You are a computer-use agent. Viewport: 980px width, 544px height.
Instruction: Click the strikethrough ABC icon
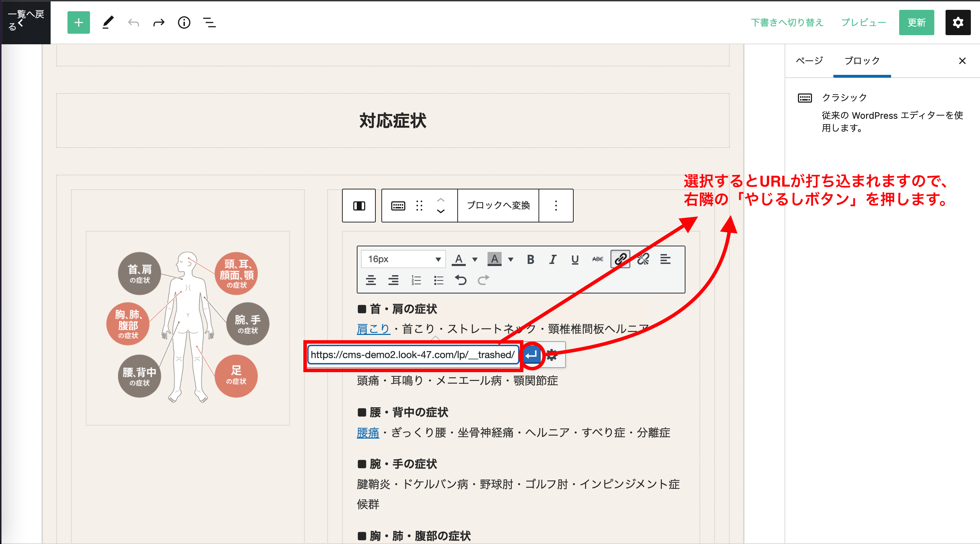[597, 259]
